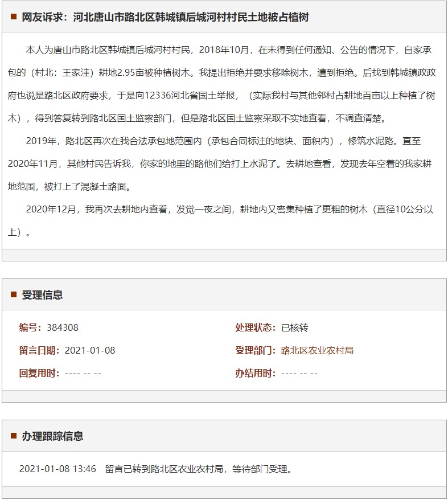Image resolution: width=448 pixels, height=500 pixels.
Task: Select the message date 2021-01-08 in 受理信息
Action: point(90,350)
